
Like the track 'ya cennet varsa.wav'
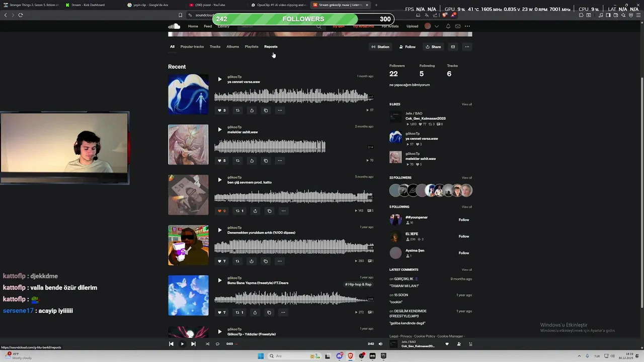(x=221, y=110)
